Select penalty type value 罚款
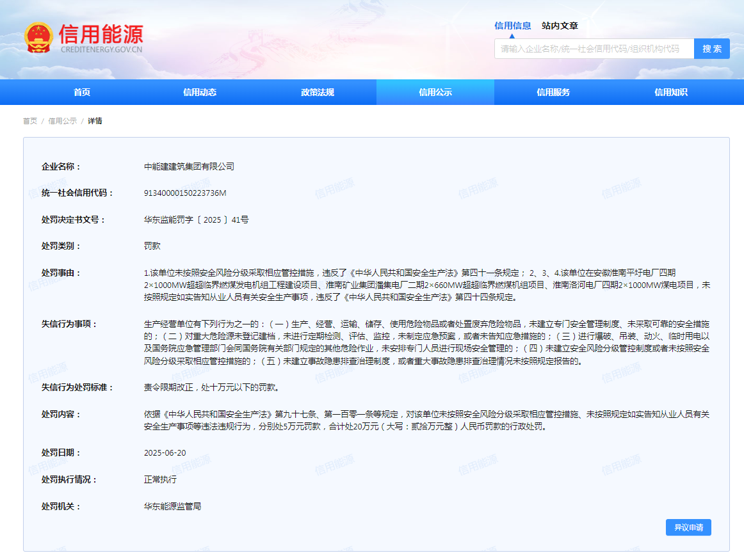The width and height of the screenshot is (744, 560). pyautogui.click(x=152, y=246)
